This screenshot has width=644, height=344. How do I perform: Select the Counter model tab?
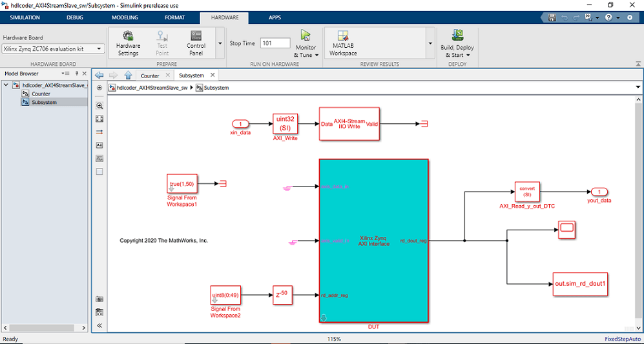150,76
